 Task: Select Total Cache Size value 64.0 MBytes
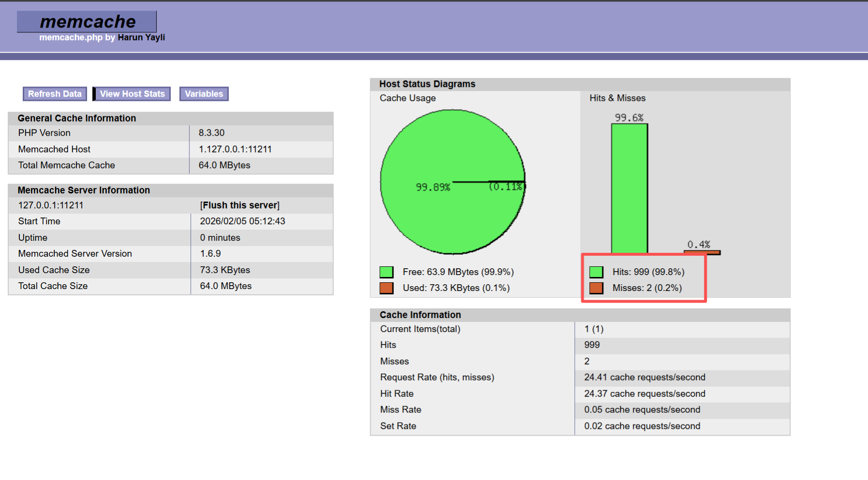point(226,286)
